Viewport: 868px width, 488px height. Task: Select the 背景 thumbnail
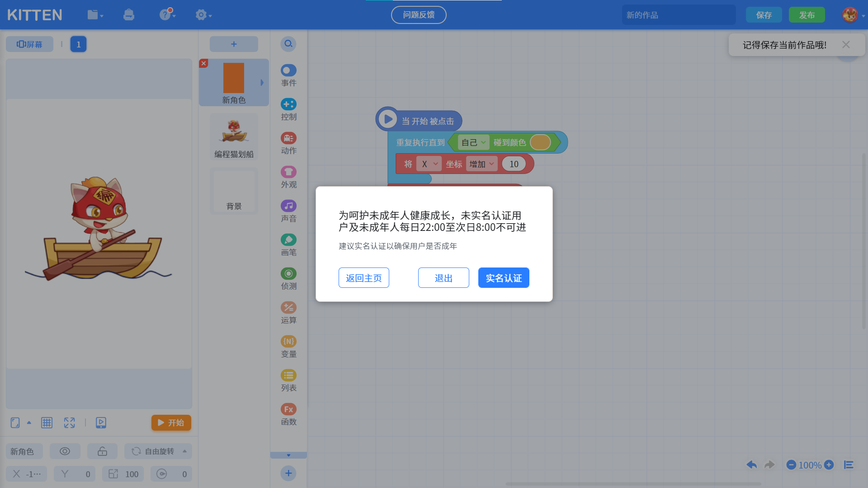point(234,191)
